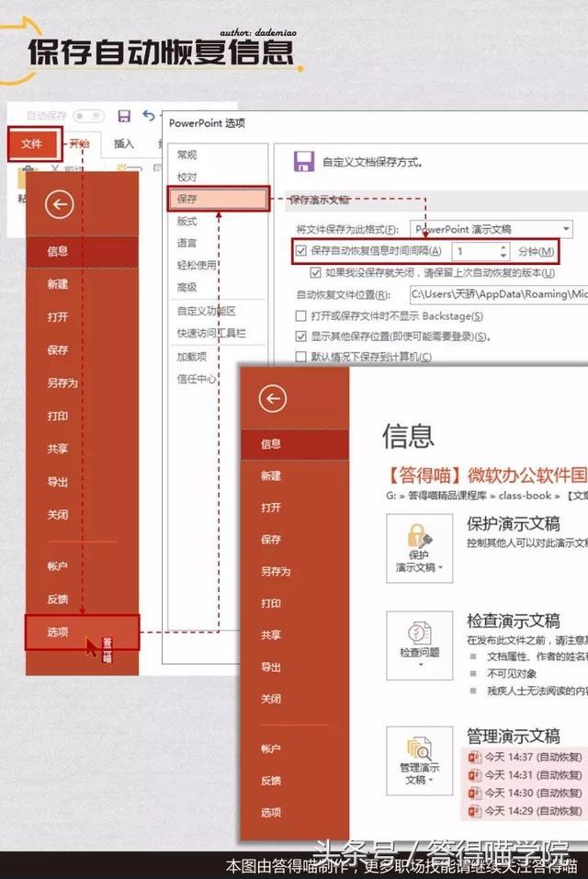Screen dimensions: 588x879
Task: Open the 管理演示文稿 dropdown button
Action: [x=420, y=760]
